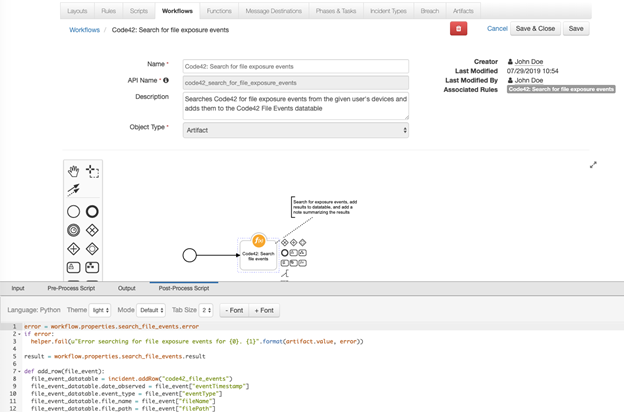Click the Cancel link
This screenshot has height=412, width=624.
point(497,29)
